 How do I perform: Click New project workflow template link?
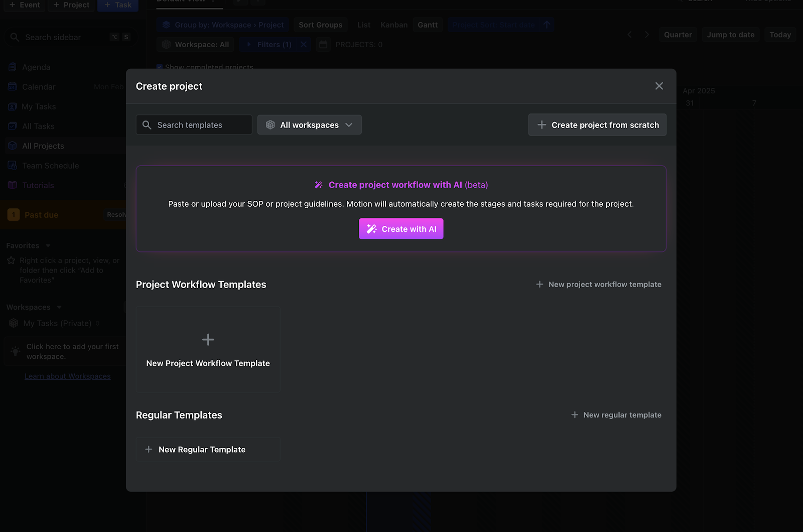pyautogui.click(x=599, y=284)
